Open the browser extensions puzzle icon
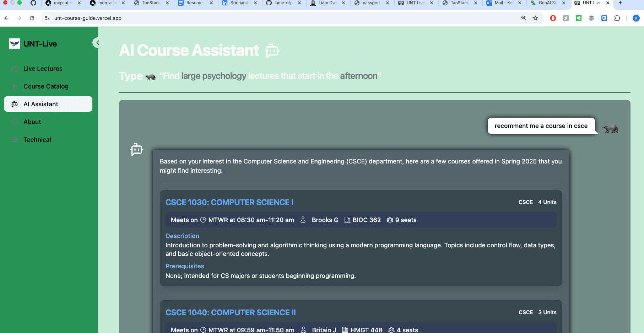This screenshot has width=644, height=333. coord(617,18)
